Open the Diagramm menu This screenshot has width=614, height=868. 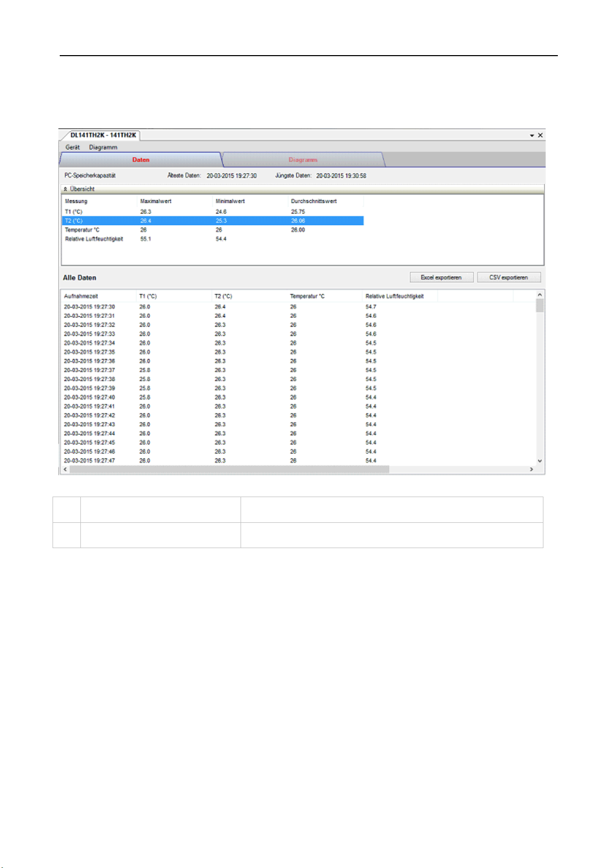(103, 147)
